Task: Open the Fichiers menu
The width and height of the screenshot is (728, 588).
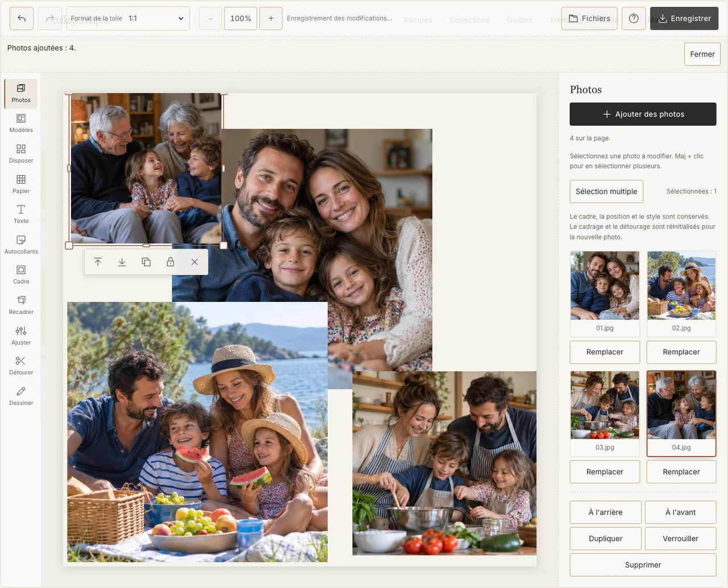Action: pos(589,18)
